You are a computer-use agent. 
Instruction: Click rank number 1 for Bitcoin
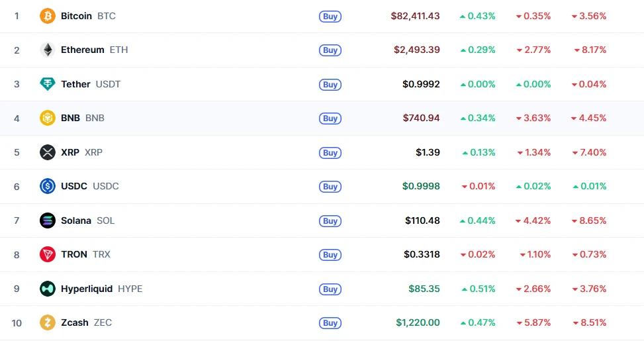[x=17, y=16]
